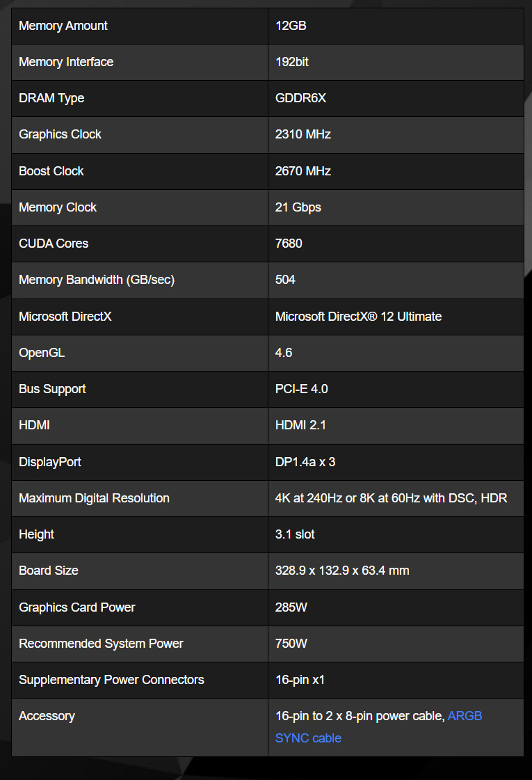Screen dimensions: 532x780
Task: Click the 2670 MHz Boost Clock value
Action: [x=303, y=171]
